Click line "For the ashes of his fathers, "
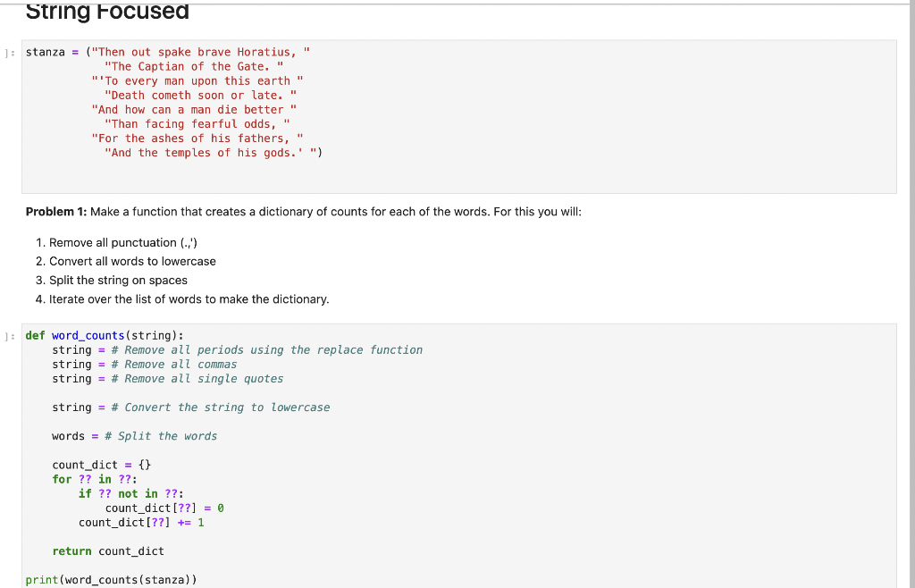This screenshot has height=588, width=915. tap(197, 139)
